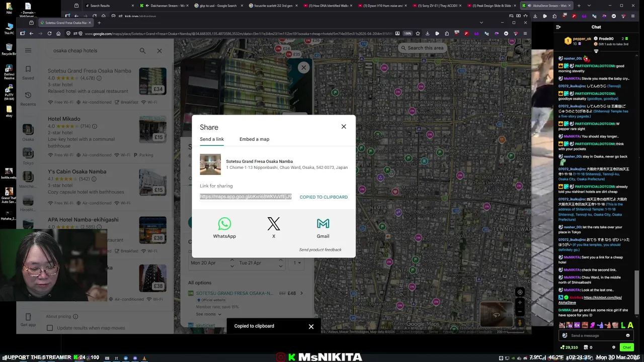Viewport: 644px width, 362px height.
Task: Click Hotel Mikado's £15 photo thumbnail
Action: click(152, 129)
